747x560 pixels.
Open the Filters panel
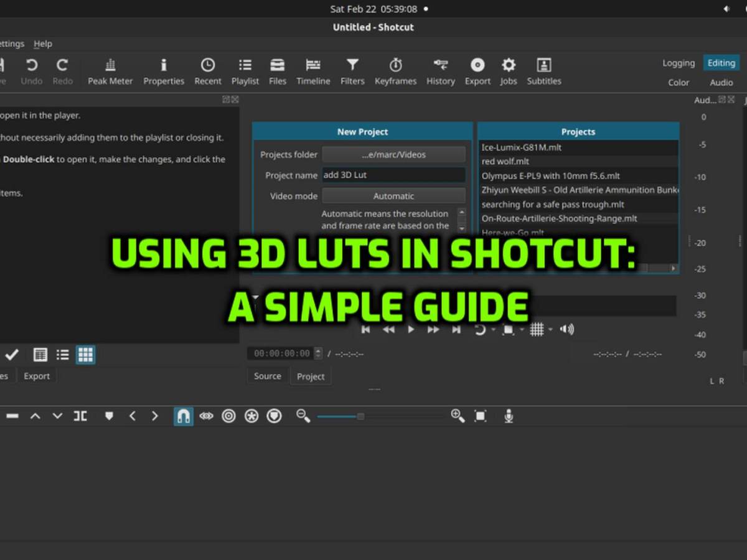pyautogui.click(x=352, y=71)
